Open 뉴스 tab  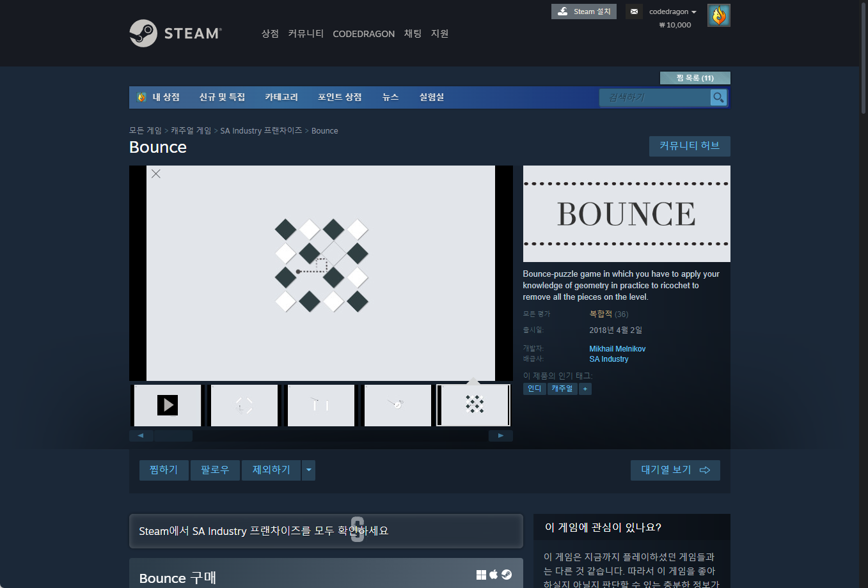tap(390, 97)
